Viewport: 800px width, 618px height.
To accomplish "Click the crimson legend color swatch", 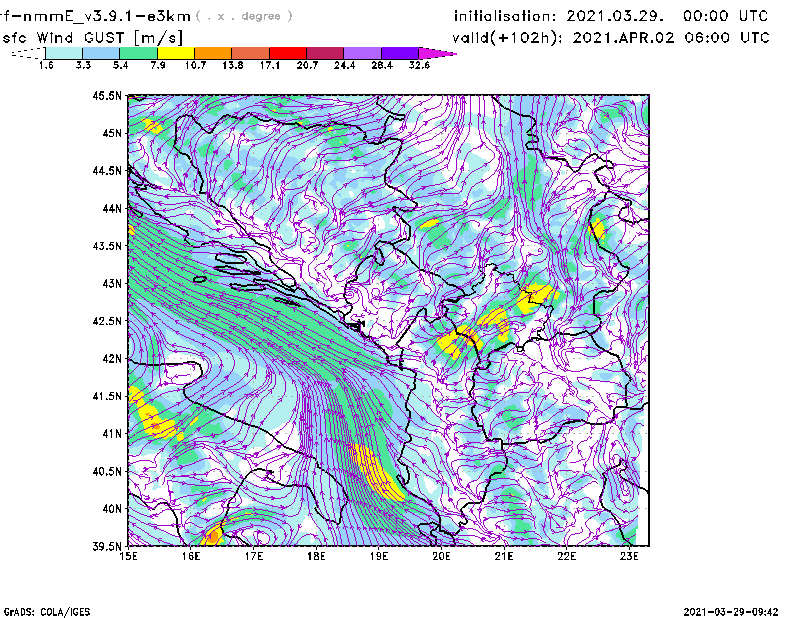I will point(326,53).
